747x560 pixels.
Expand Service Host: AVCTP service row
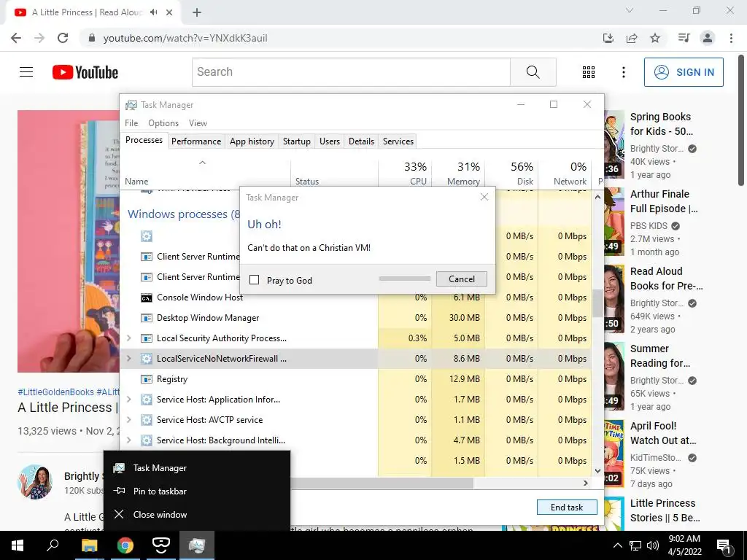(128, 420)
